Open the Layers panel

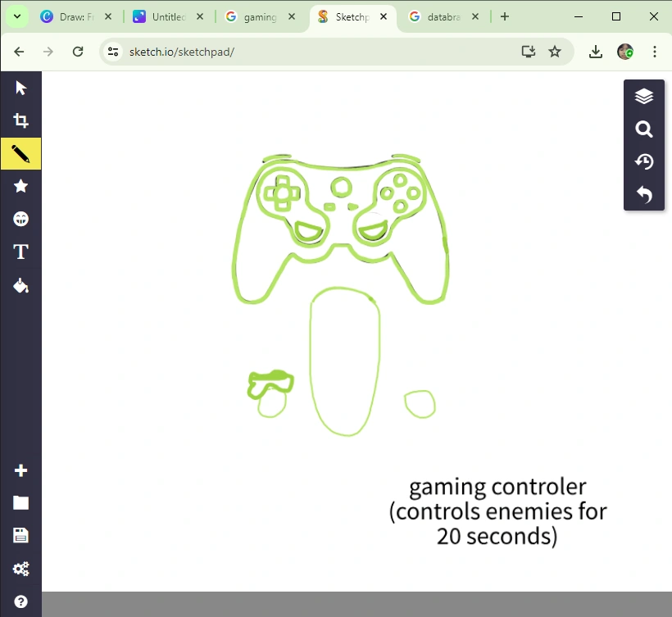click(x=644, y=96)
